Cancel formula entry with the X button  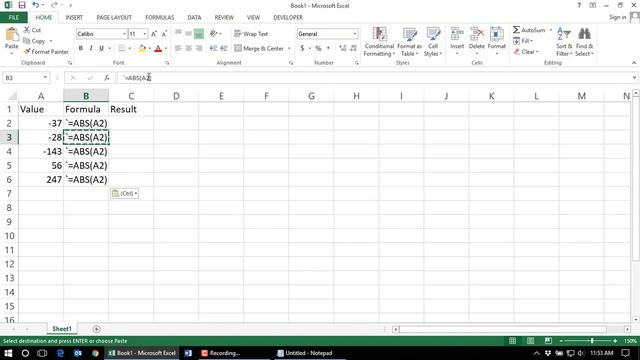(73, 78)
